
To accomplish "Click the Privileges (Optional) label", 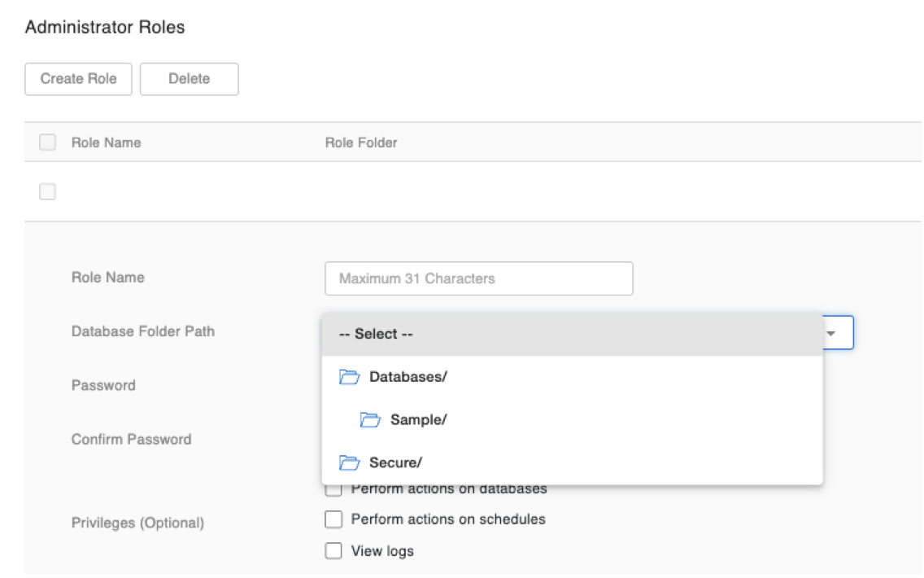I will pyautogui.click(x=138, y=523).
